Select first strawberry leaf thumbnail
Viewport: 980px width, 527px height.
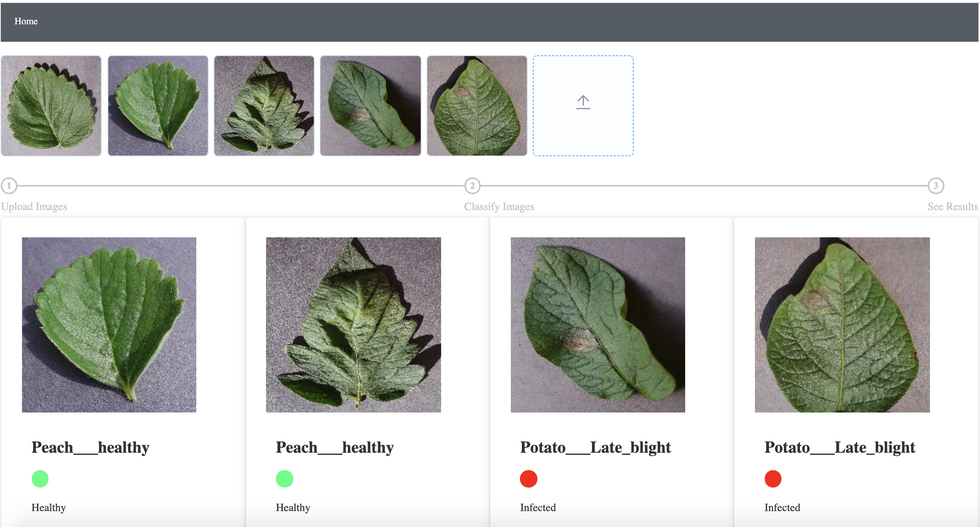tap(51, 106)
